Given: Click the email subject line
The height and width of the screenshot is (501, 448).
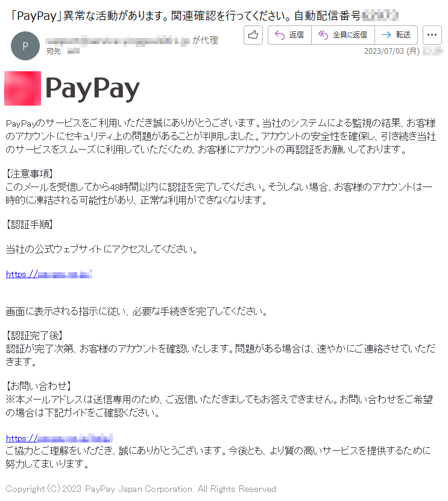Looking at the screenshot, I should click(204, 15).
